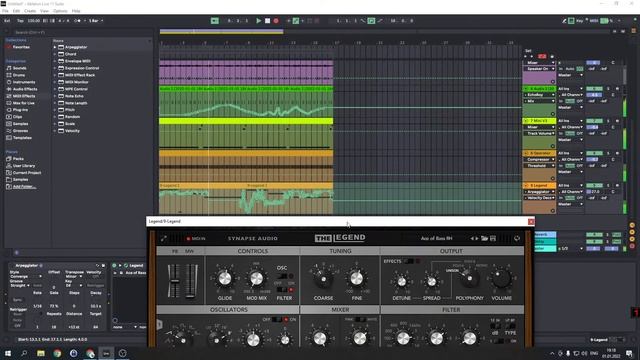Click the 7 Mini V3 track header

pyautogui.click(x=539, y=121)
